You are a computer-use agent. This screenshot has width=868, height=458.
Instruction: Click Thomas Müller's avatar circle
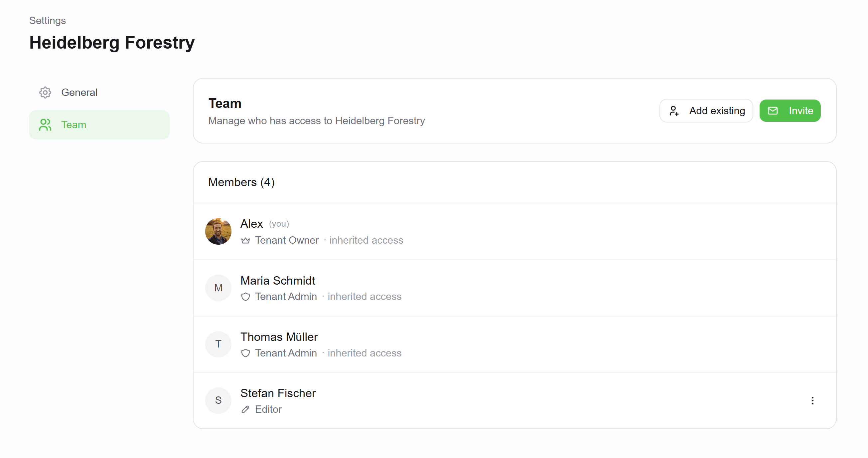218,344
